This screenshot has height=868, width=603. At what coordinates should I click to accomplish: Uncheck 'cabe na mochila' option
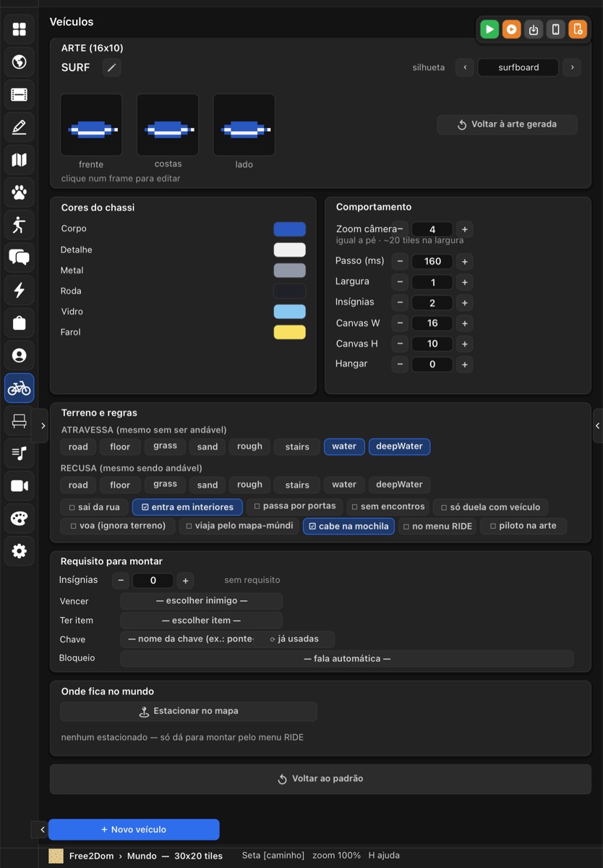tap(348, 526)
